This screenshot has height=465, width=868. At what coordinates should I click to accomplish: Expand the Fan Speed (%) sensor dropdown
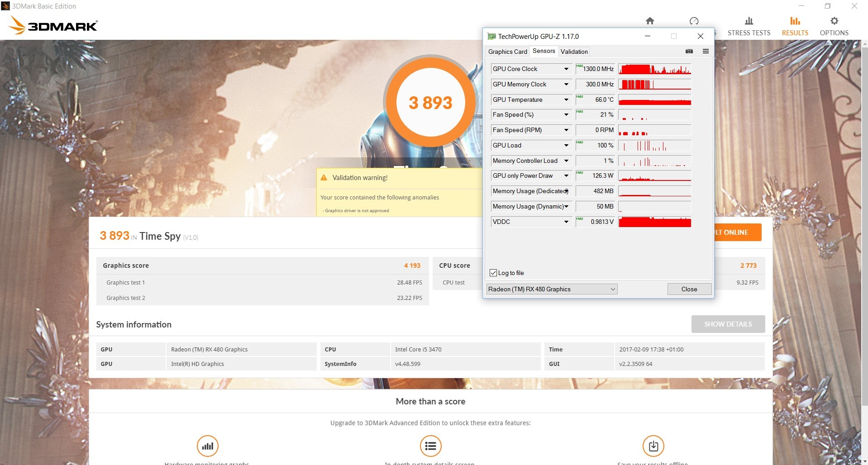click(x=566, y=114)
